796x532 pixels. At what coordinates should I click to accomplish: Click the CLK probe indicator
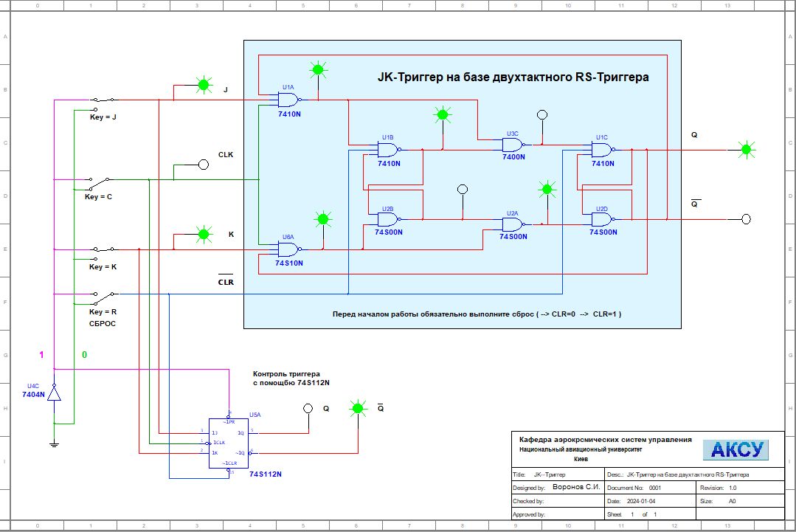pos(203,164)
